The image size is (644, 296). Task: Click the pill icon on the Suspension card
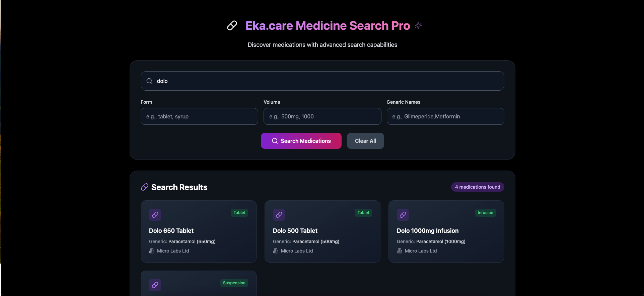coord(155,285)
